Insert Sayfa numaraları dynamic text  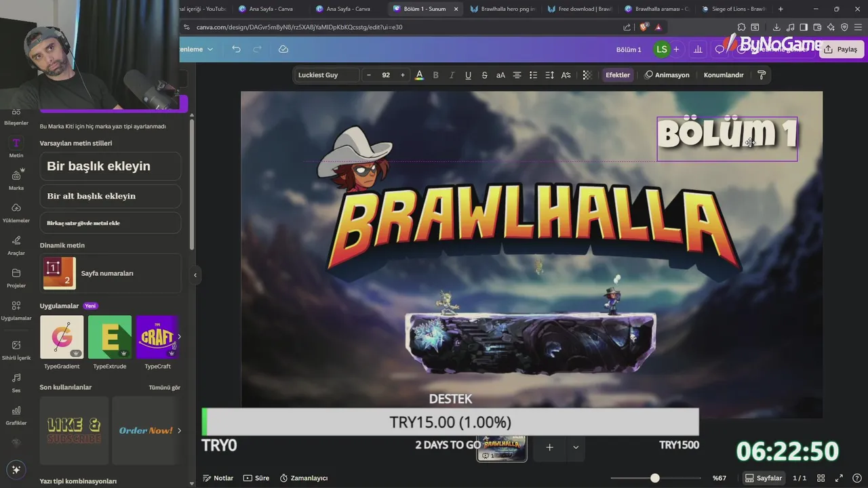(x=111, y=273)
